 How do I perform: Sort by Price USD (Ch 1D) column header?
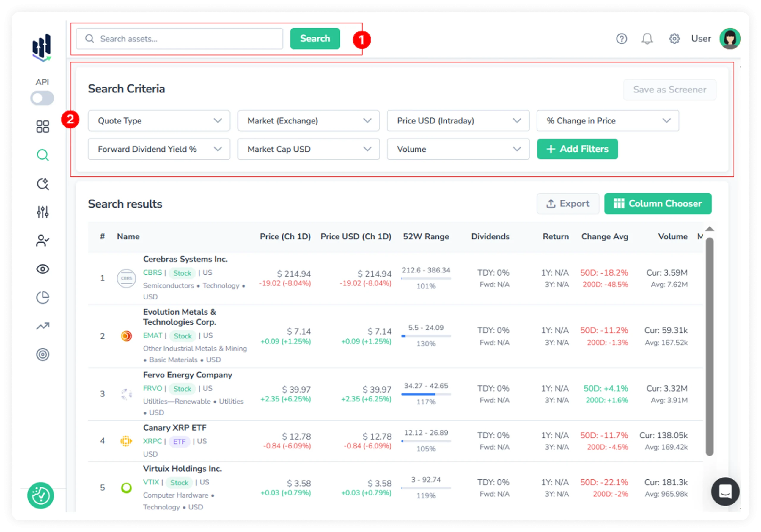[356, 237]
